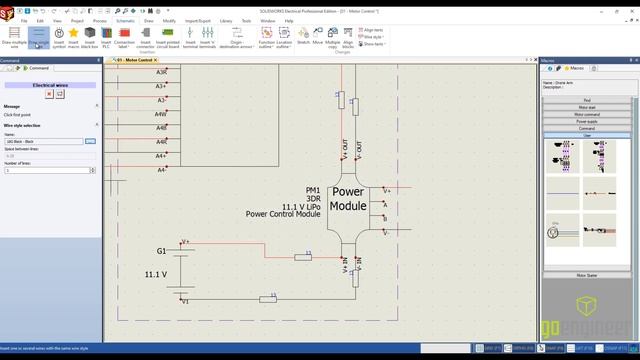The width and height of the screenshot is (640, 360).
Task: Open the File menu
Action: 24,21
